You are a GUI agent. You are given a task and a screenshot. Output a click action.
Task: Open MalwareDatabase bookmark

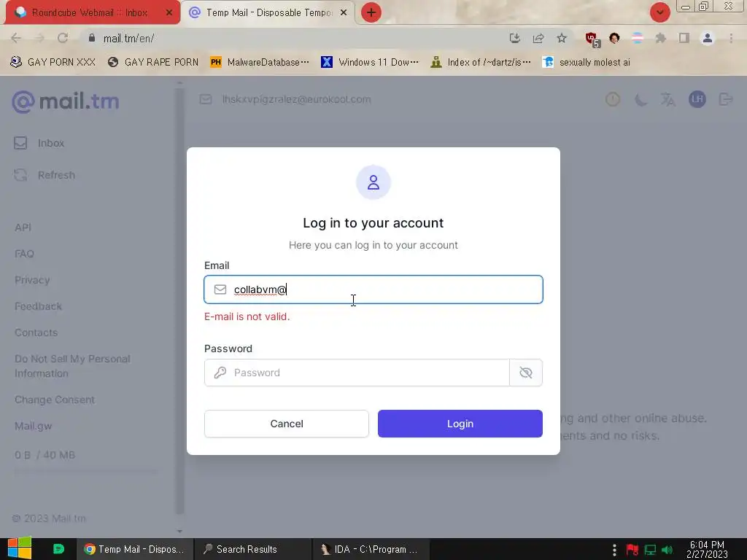click(260, 62)
